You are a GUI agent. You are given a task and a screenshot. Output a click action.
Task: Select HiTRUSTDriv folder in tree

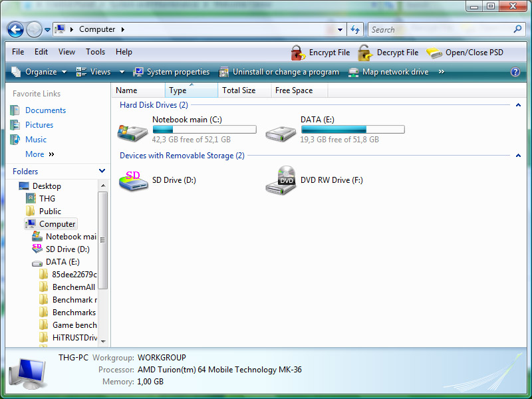click(x=74, y=338)
